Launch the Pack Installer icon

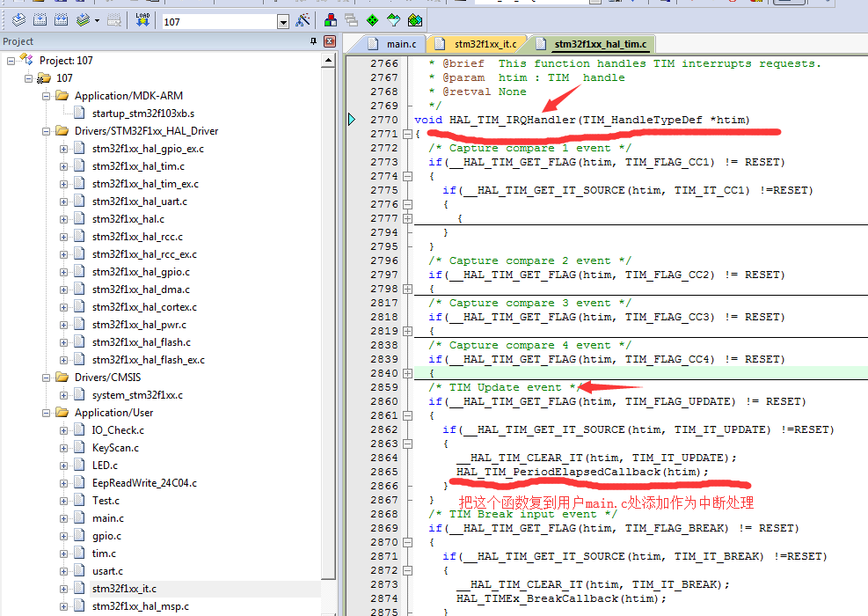point(414,20)
